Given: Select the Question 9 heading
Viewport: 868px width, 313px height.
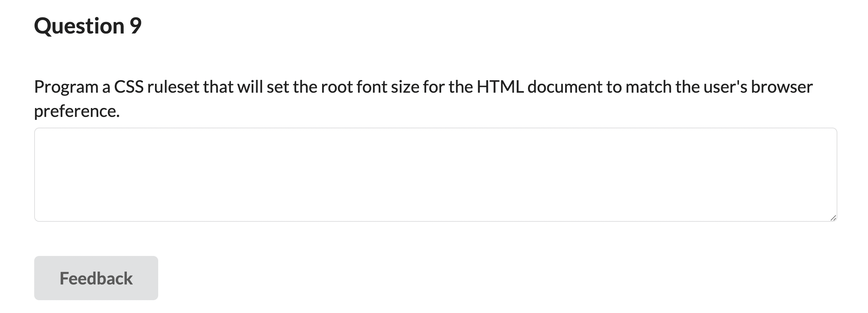Looking at the screenshot, I should (x=88, y=25).
